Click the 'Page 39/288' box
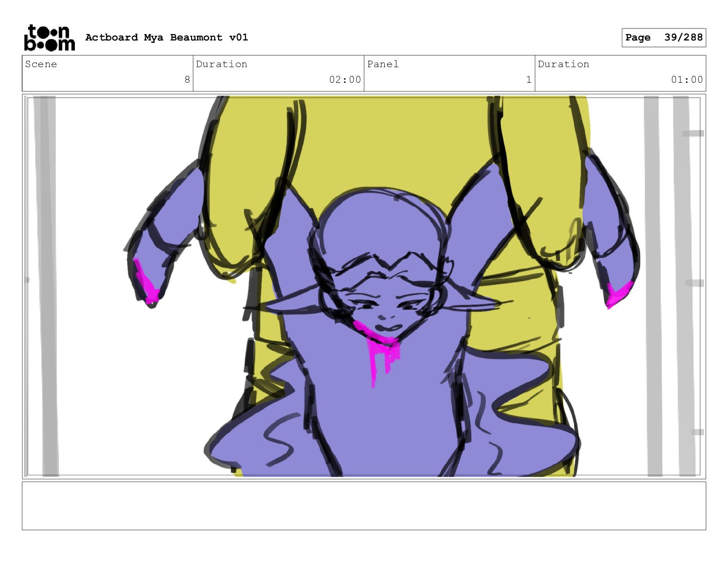Image resolution: width=728 pixels, height=563 pixels. [664, 37]
